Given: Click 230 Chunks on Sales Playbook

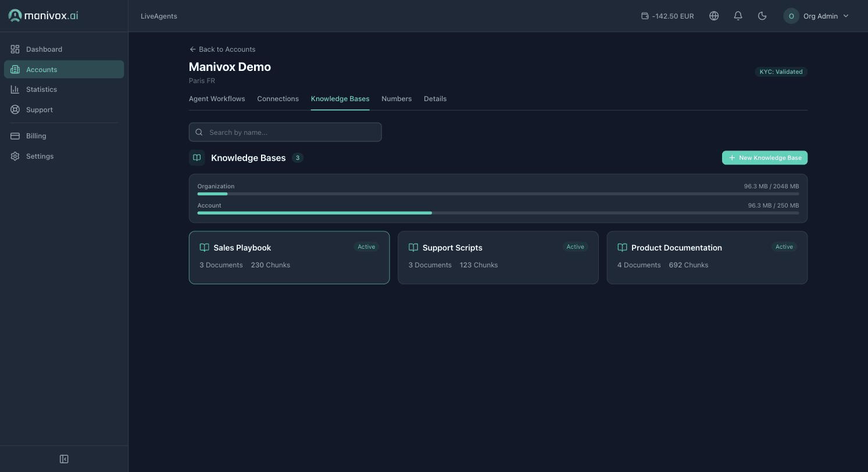Looking at the screenshot, I should pyautogui.click(x=270, y=265).
